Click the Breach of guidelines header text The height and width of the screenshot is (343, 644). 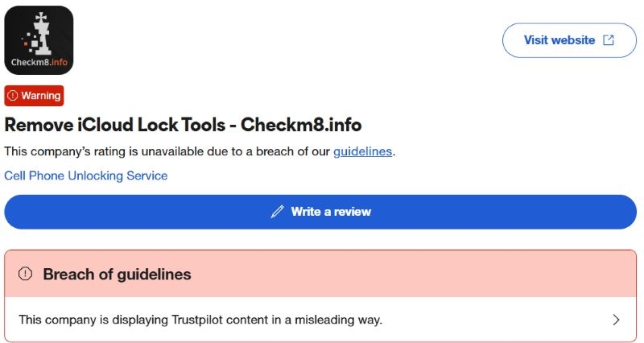(x=117, y=275)
